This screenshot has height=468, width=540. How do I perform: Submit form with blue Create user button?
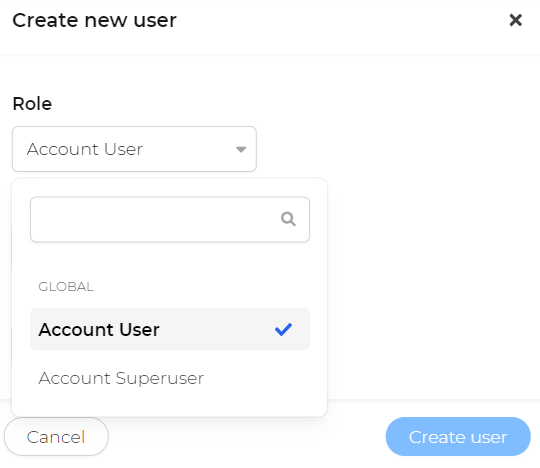[x=458, y=437]
